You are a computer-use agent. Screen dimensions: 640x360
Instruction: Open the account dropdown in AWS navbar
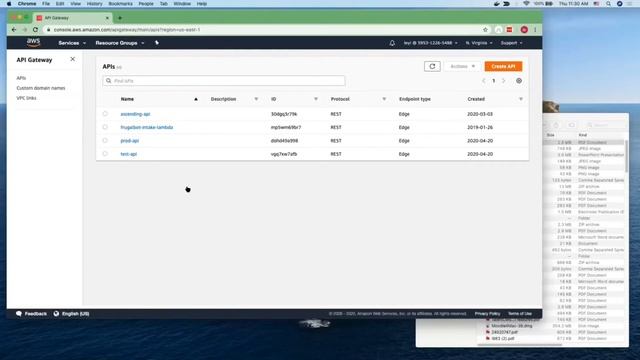coord(431,43)
